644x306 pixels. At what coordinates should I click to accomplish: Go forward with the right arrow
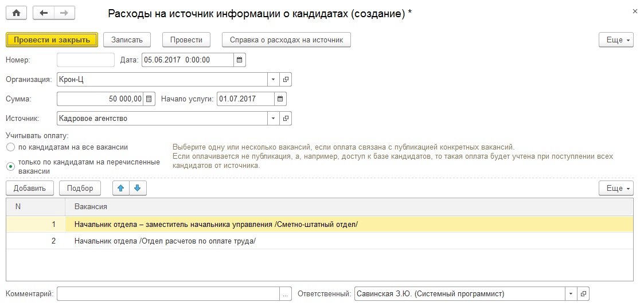[64, 13]
